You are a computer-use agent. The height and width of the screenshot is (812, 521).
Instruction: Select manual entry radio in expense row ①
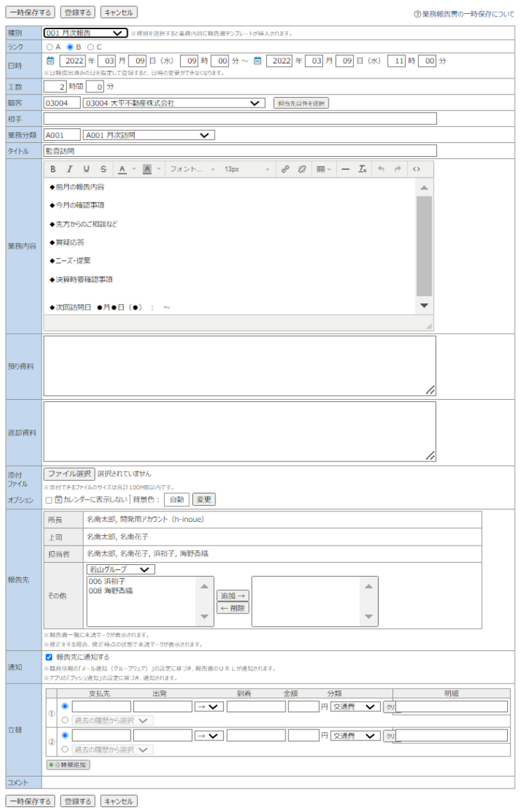click(x=65, y=707)
